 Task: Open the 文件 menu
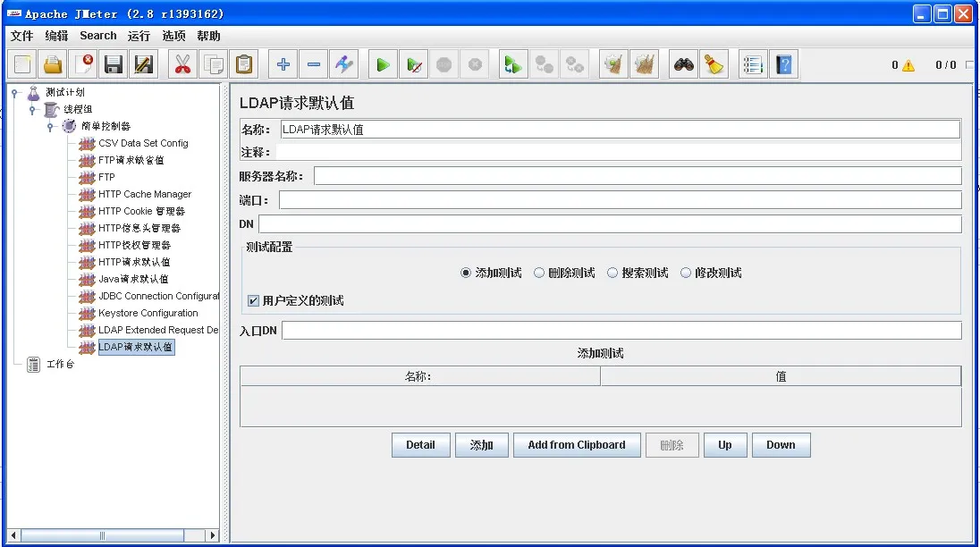21,36
